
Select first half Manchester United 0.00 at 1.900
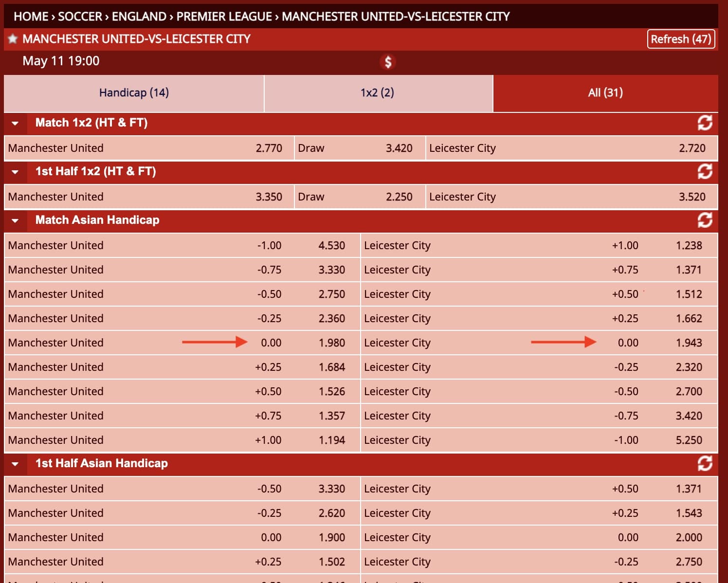coord(182,537)
